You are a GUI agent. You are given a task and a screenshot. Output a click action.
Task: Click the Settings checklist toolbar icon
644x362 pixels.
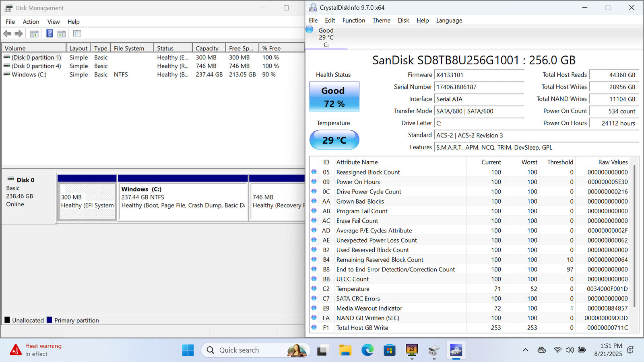tap(77, 34)
